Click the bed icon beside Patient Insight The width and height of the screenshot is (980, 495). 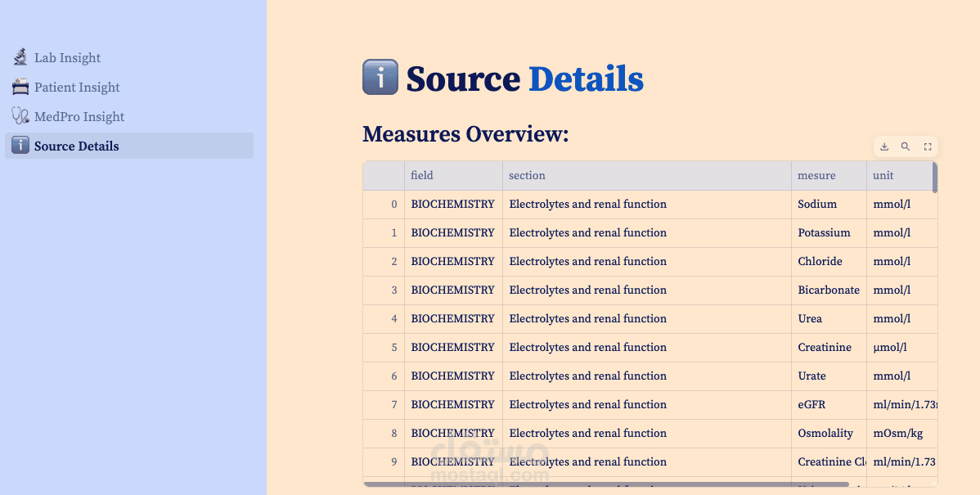[x=20, y=87]
